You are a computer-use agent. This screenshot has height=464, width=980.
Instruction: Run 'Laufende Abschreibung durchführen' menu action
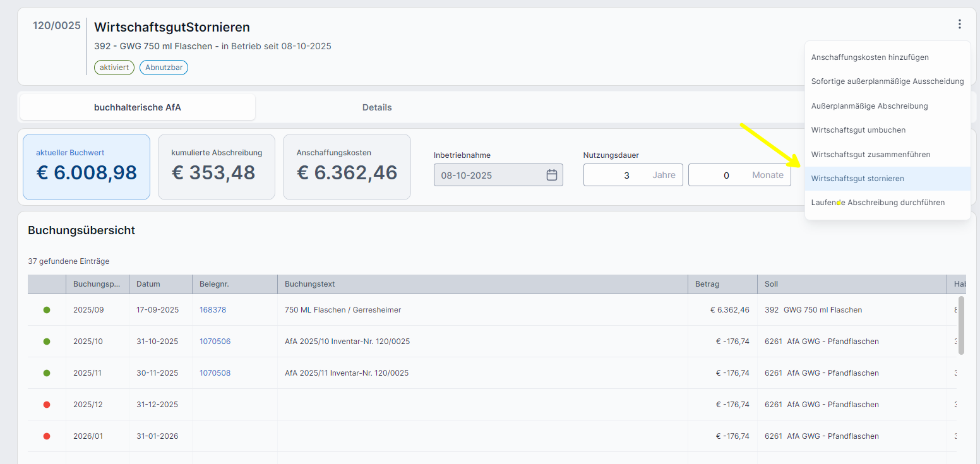click(x=878, y=203)
